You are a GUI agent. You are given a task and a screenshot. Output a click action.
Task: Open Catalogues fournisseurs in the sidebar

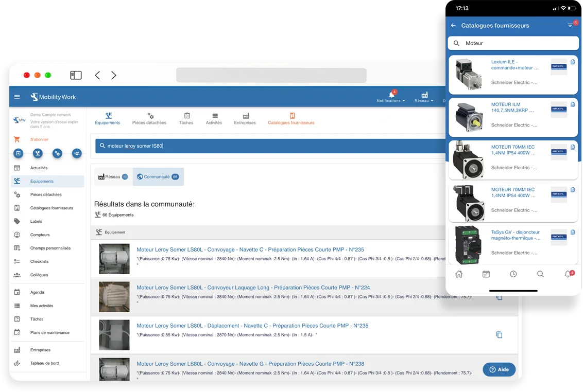(x=48, y=208)
